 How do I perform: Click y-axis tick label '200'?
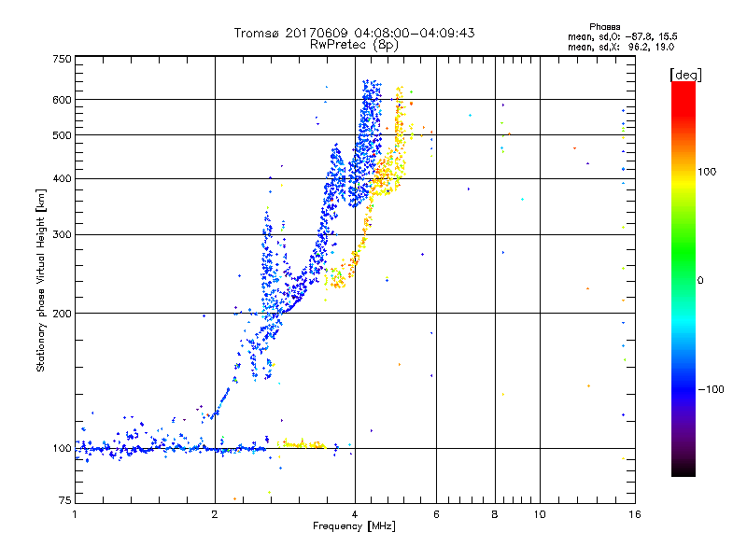pyautogui.click(x=62, y=314)
